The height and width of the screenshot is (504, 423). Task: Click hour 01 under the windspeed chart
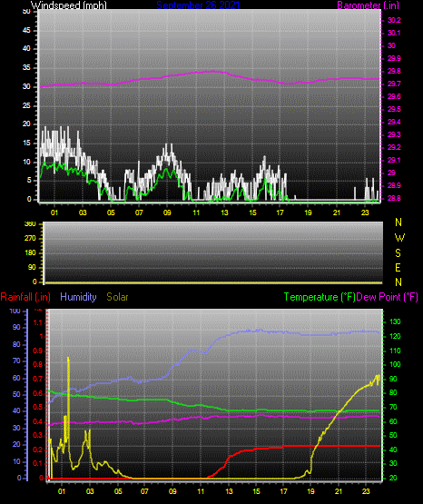(x=54, y=212)
